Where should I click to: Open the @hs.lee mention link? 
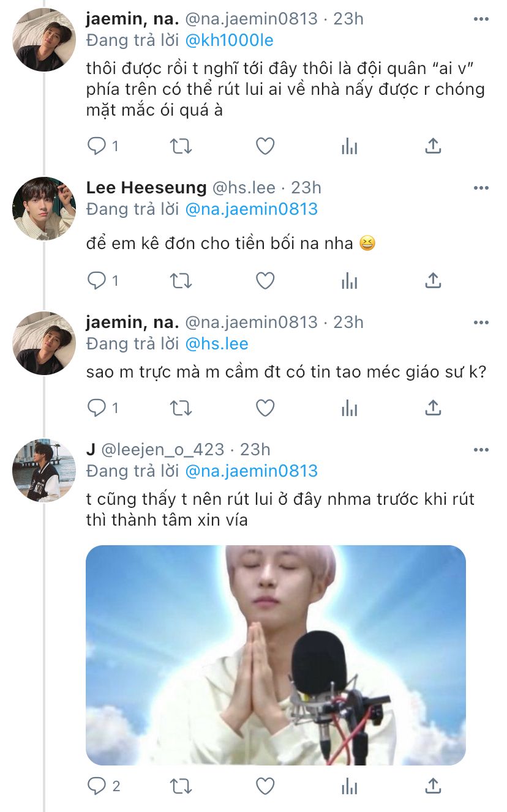coord(217,344)
